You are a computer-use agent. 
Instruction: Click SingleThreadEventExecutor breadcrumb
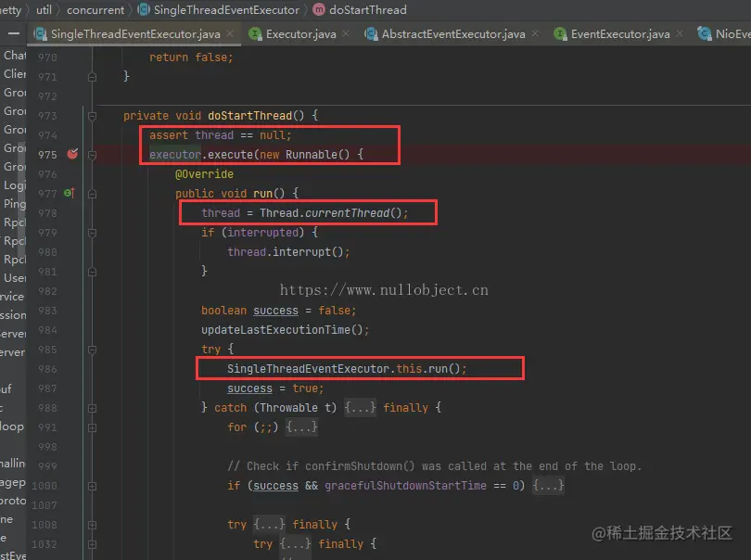coord(226,9)
